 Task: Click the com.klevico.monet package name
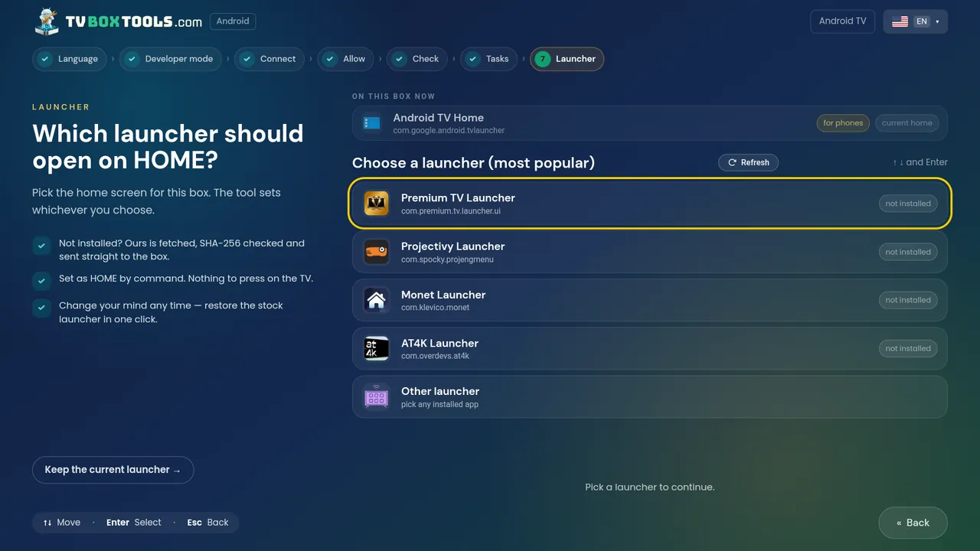435,308
